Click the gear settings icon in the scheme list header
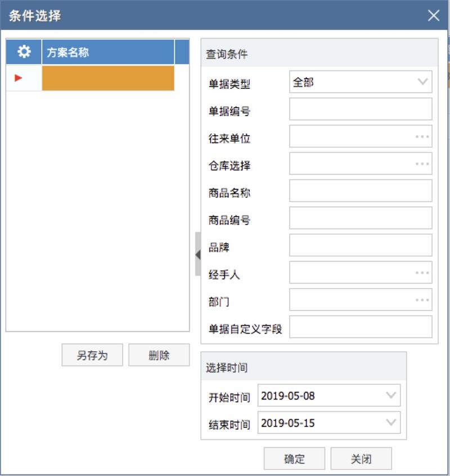450x476 pixels. (24, 52)
